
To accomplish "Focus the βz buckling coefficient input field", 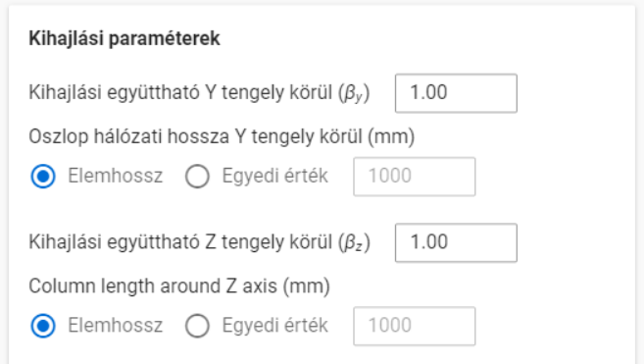I will click(456, 242).
